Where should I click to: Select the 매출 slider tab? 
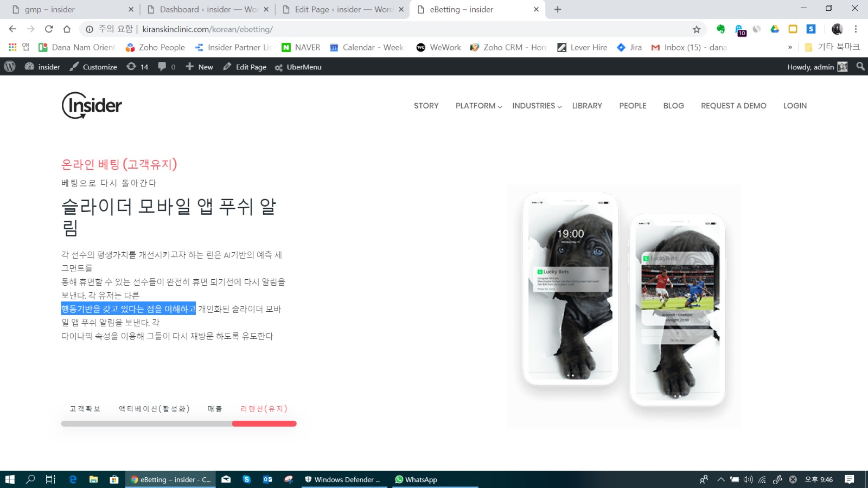pyautogui.click(x=215, y=409)
